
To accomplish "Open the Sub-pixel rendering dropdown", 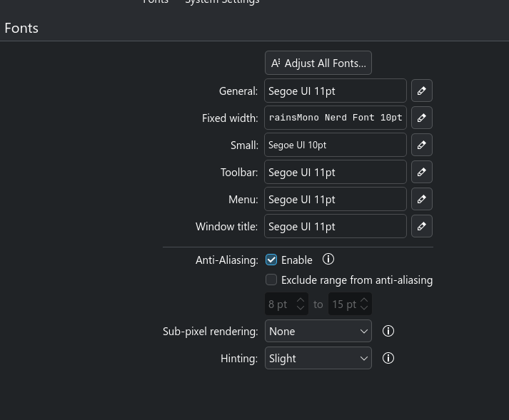I will (x=318, y=331).
